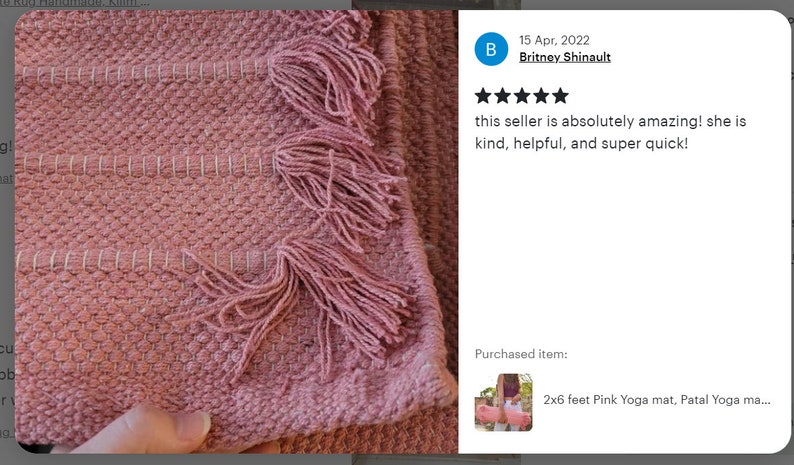Open the 2x6 feet Pink Yoga mat listing
This screenshot has width=794, height=465.
point(657,400)
